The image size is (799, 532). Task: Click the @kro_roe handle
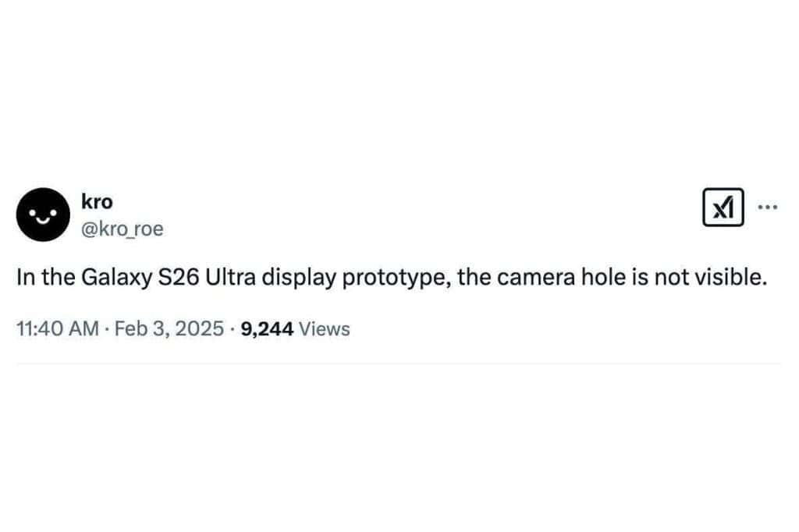point(123,229)
